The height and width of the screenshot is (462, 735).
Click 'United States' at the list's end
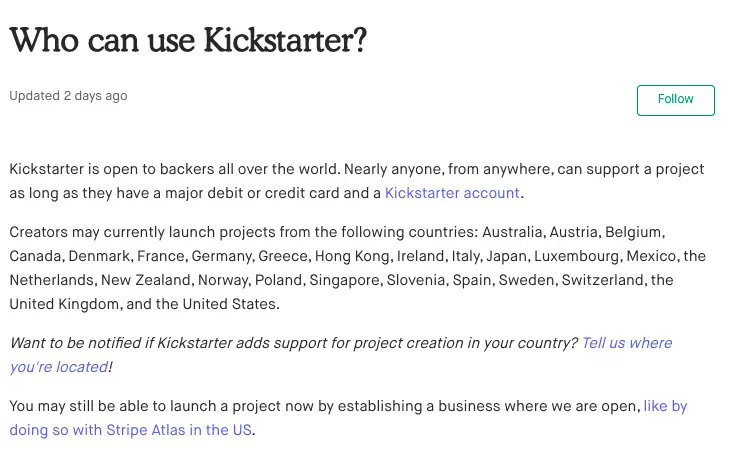tap(229, 304)
